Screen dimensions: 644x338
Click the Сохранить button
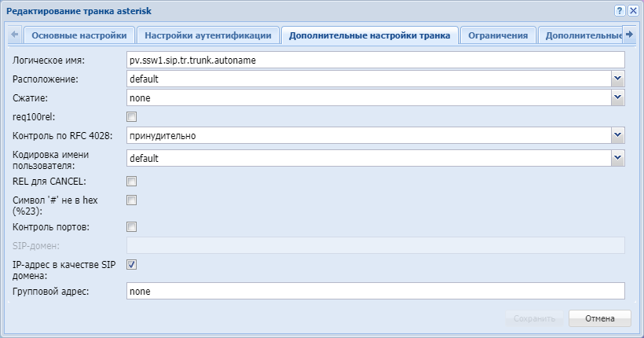pyautogui.click(x=534, y=318)
